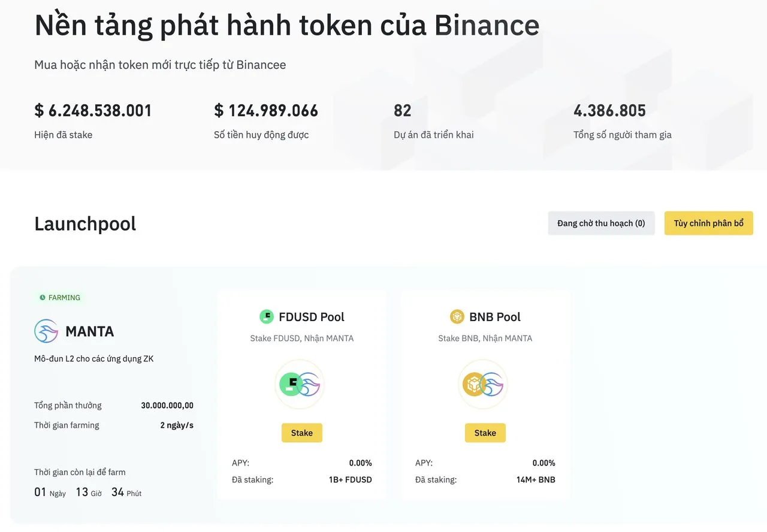This screenshot has width=767, height=532.
Task: Click the BNB-MANTA paired circle icon
Action: pos(483,384)
